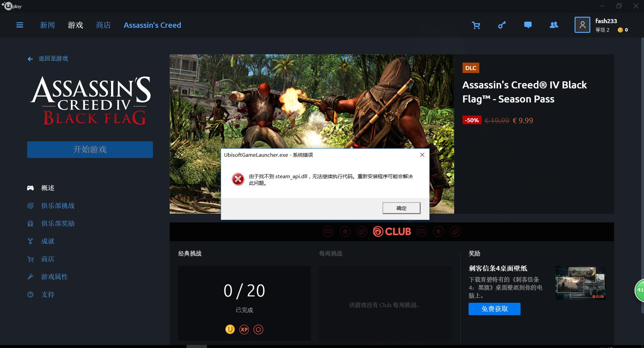
Task: Click the gamepad icon beside 概述
Action: pos(30,188)
